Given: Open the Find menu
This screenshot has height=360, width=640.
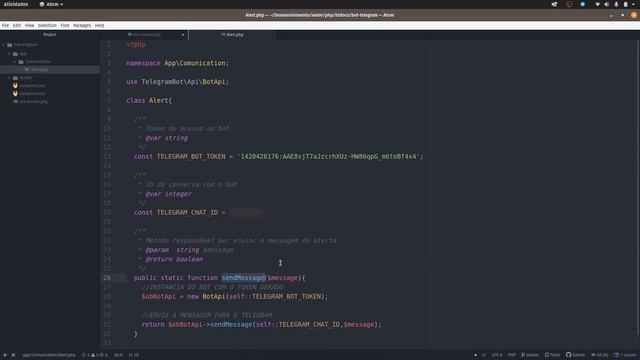Looking at the screenshot, I should [65, 25].
